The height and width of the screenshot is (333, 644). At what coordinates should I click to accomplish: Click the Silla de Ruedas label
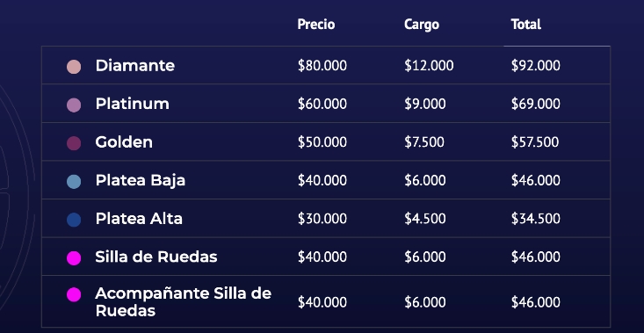coord(156,257)
